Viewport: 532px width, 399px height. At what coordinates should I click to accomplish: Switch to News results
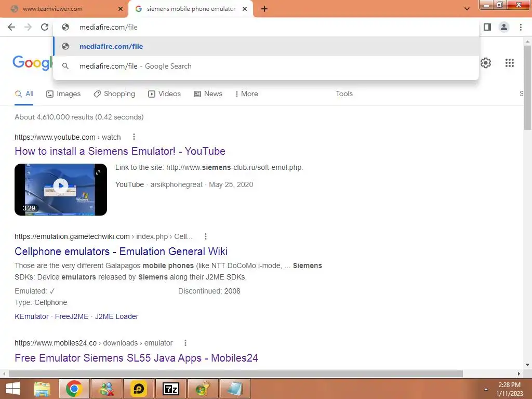(x=208, y=94)
